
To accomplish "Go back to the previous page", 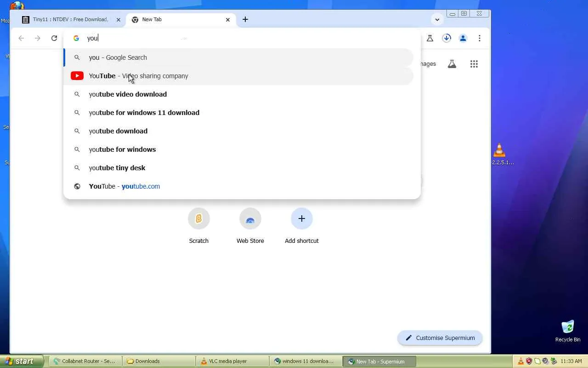I will pos(21,38).
